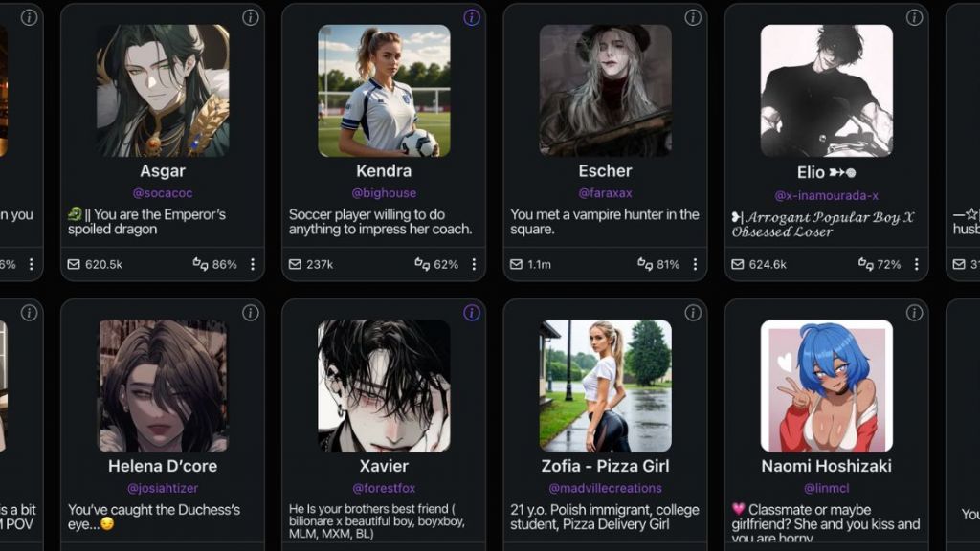This screenshot has width=980, height=551.
Task: Open the purple info icon on Xavier card
Action: click(472, 313)
